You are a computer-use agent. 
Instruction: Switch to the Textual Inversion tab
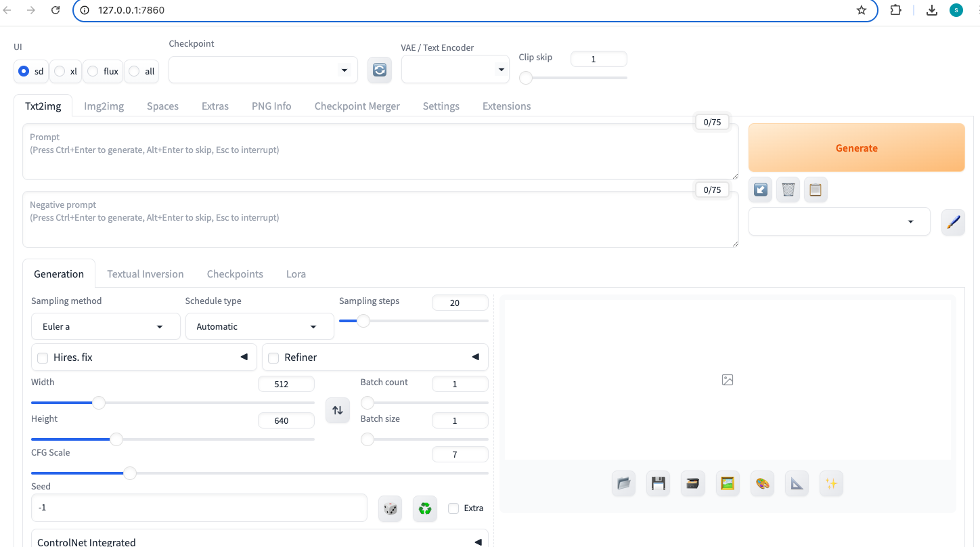(146, 273)
